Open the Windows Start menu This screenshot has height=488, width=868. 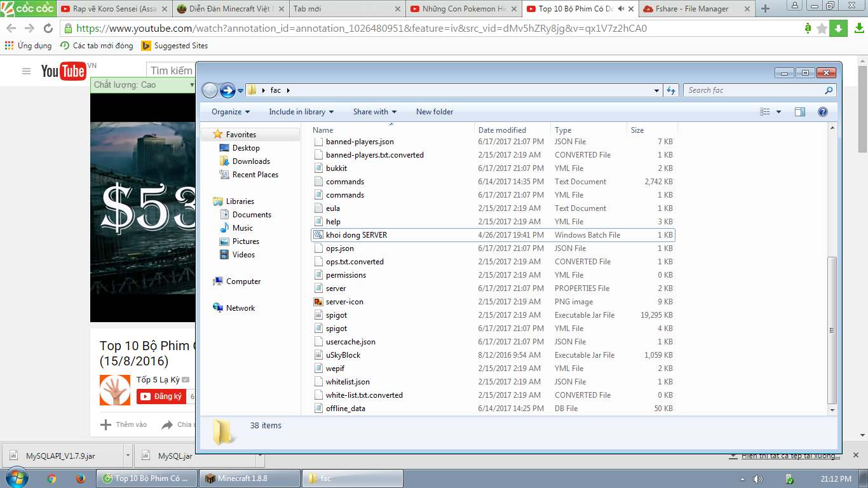pyautogui.click(x=16, y=478)
